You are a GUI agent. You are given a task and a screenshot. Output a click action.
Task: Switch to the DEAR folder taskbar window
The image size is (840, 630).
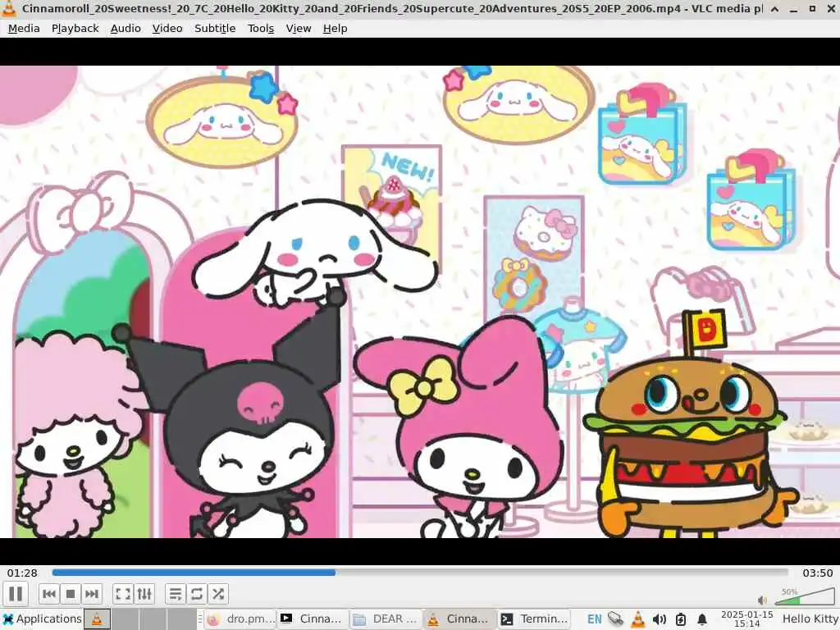(x=386, y=619)
